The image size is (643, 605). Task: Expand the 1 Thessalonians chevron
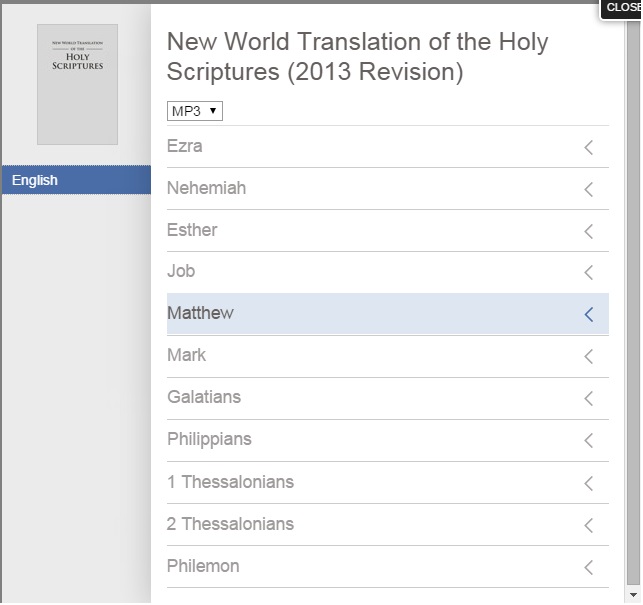(589, 483)
